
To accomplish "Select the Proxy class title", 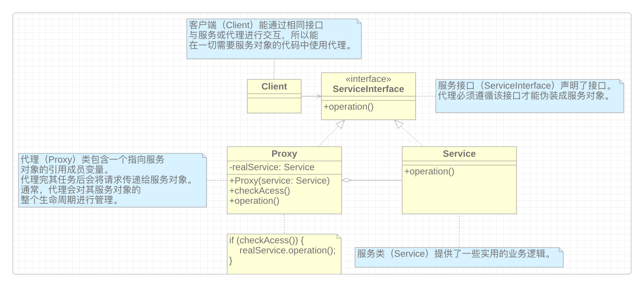I will point(284,154).
